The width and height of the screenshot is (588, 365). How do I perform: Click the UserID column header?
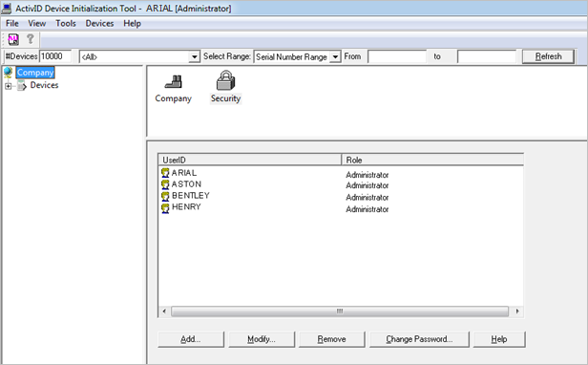[250, 160]
